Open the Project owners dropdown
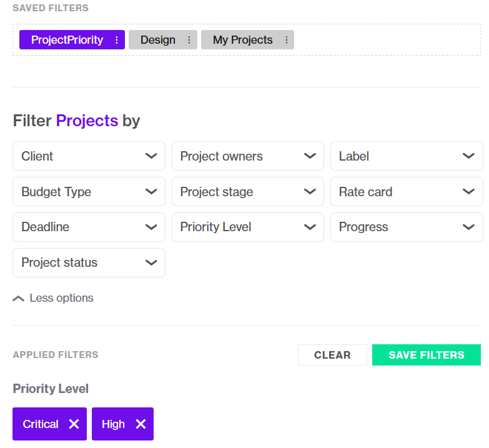Viewport: 489px width, 448px height. pyautogui.click(x=248, y=156)
